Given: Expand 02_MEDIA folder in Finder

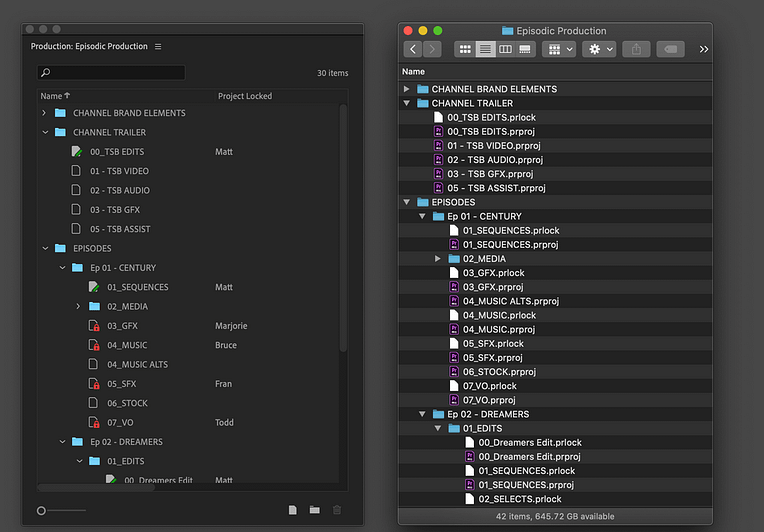Looking at the screenshot, I should click(438, 259).
